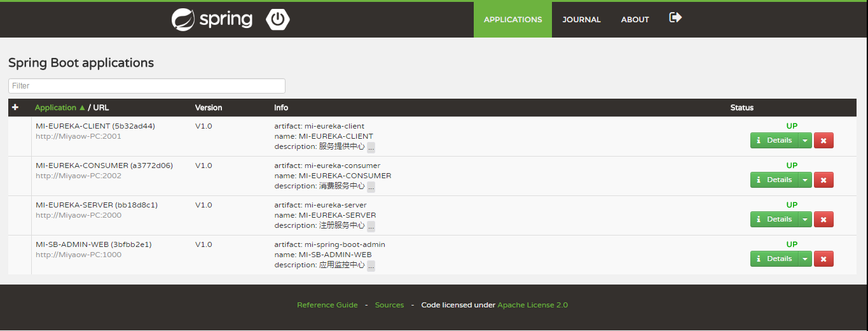868x331 pixels.
Task: Click the logout arrow icon
Action: [x=675, y=17]
